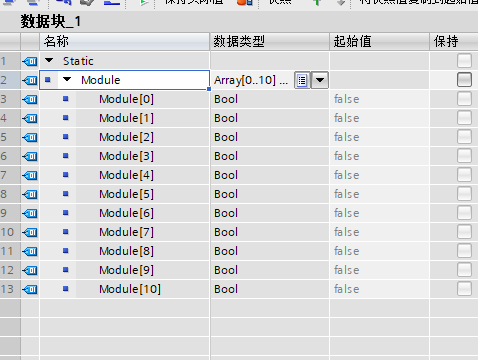The height and width of the screenshot is (360, 478).
Task: Collapse the Module array tree
Action: coord(67,79)
